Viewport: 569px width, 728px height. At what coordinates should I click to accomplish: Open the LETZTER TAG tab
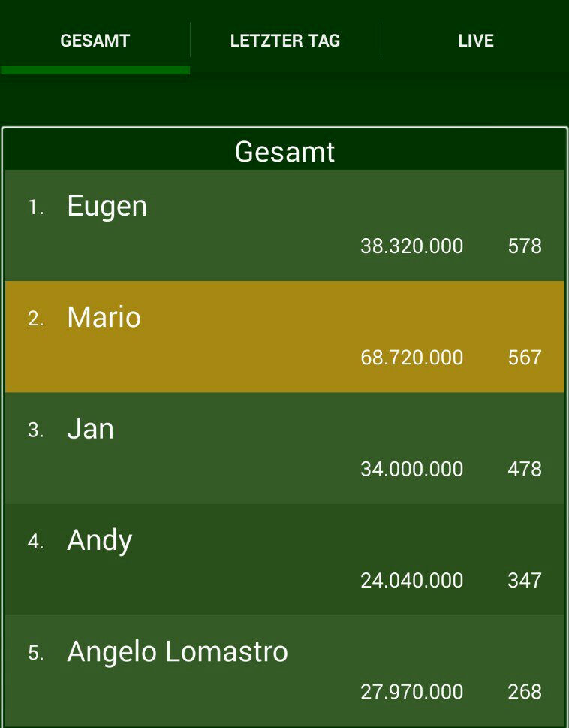(x=285, y=41)
